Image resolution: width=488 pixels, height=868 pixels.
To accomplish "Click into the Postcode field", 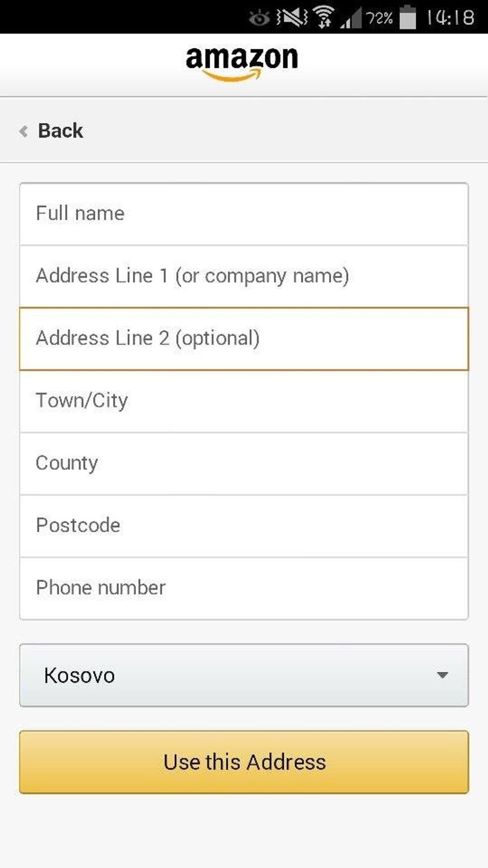I will point(244,526).
